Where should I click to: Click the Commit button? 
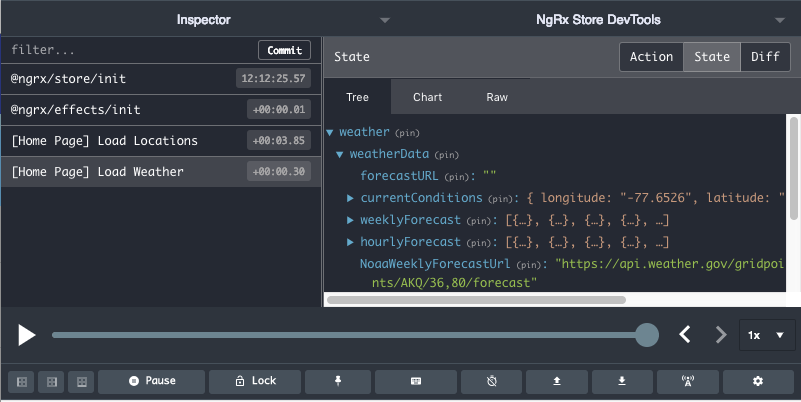coord(285,50)
